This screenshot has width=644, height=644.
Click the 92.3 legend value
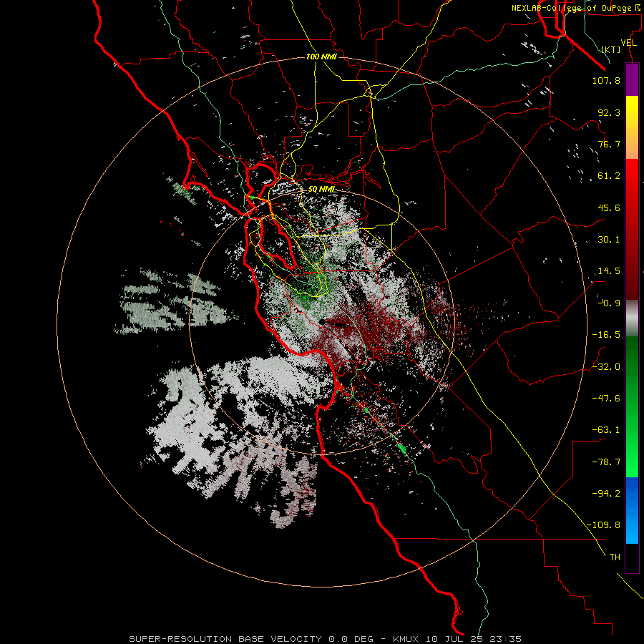[609, 112]
